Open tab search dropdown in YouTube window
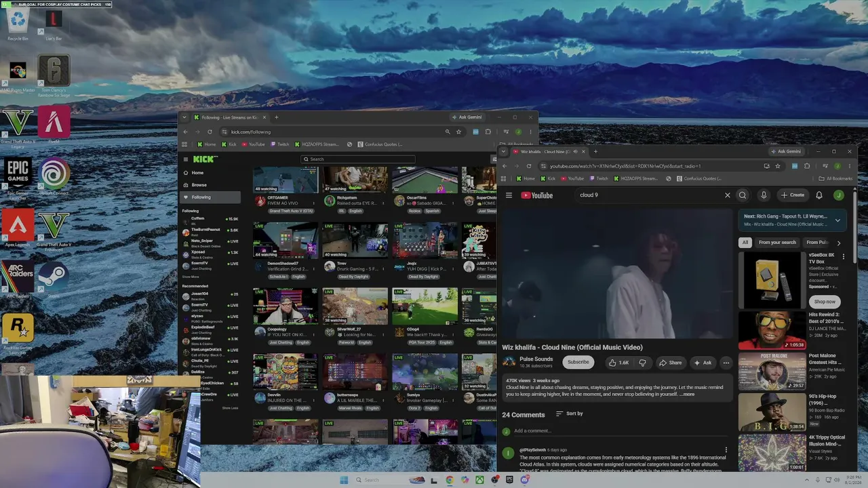 (504, 151)
